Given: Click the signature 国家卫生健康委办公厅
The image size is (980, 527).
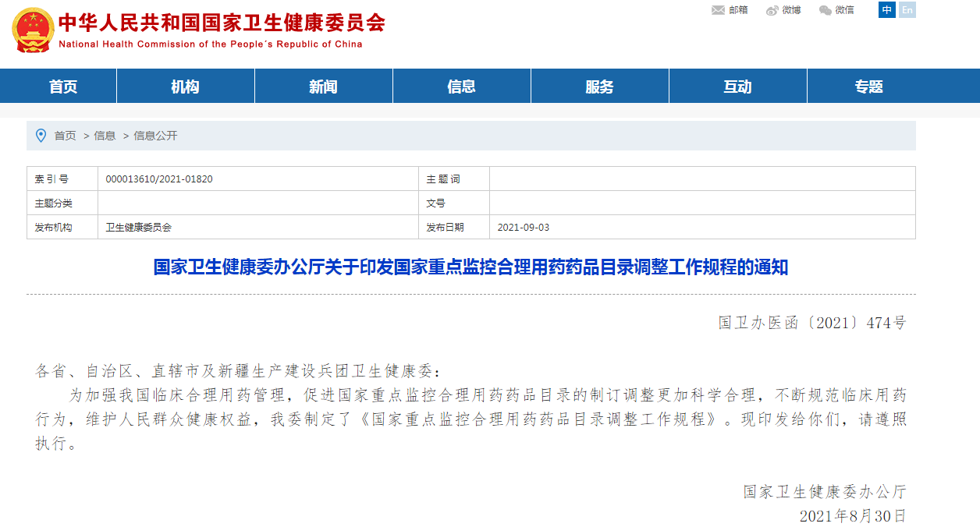Looking at the screenshot, I should [x=825, y=492].
